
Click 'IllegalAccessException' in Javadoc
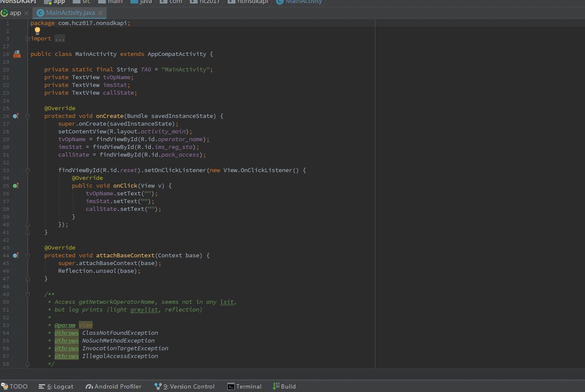[x=120, y=356]
